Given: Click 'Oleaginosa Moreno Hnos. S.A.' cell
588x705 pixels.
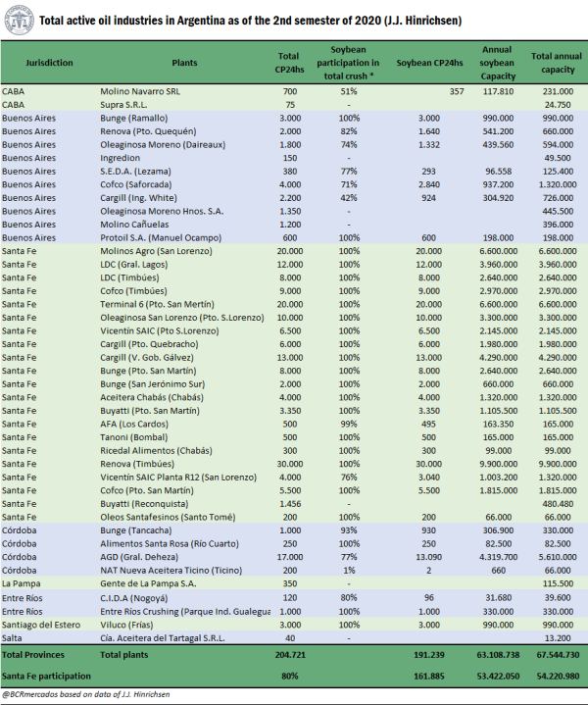Looking at the screenshot, I should [x=162, y=211].
